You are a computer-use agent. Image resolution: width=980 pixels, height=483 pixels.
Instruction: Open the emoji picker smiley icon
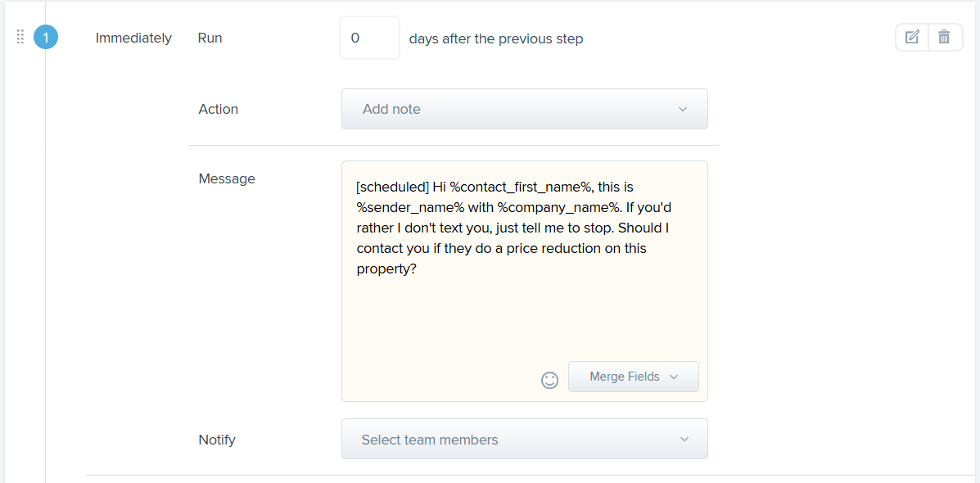click(549, 380)
